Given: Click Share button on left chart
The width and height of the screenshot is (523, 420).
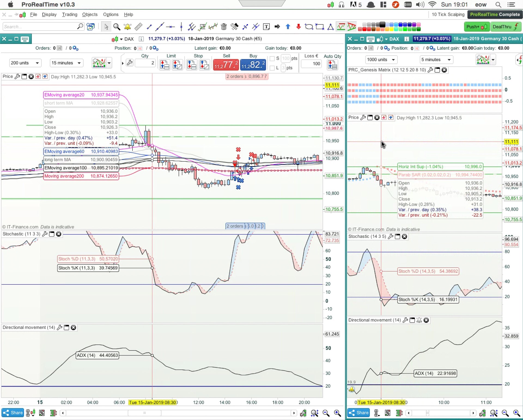Looking at the screenshot, I should point(13,413).
